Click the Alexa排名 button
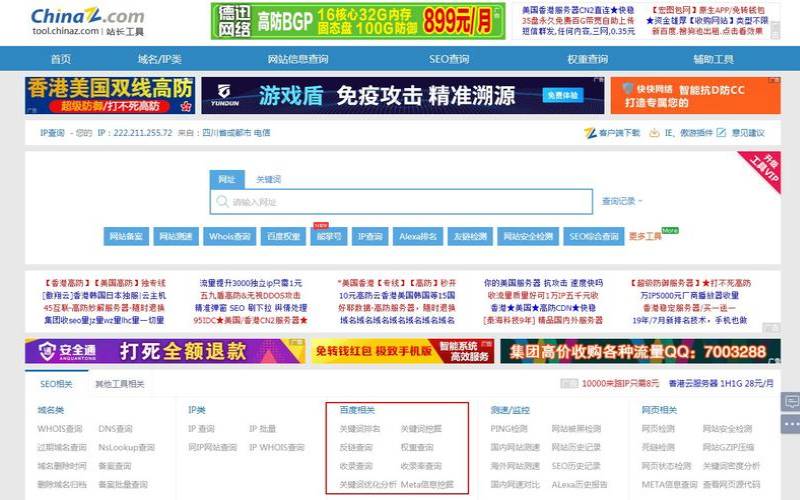 (418, 236)
